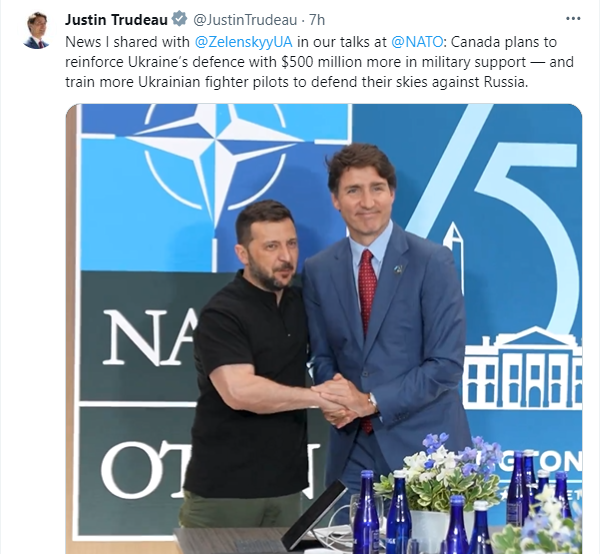603x554 pixels.
Task: Click the lapel pin on the blue suit
Action: pos(398,270)
